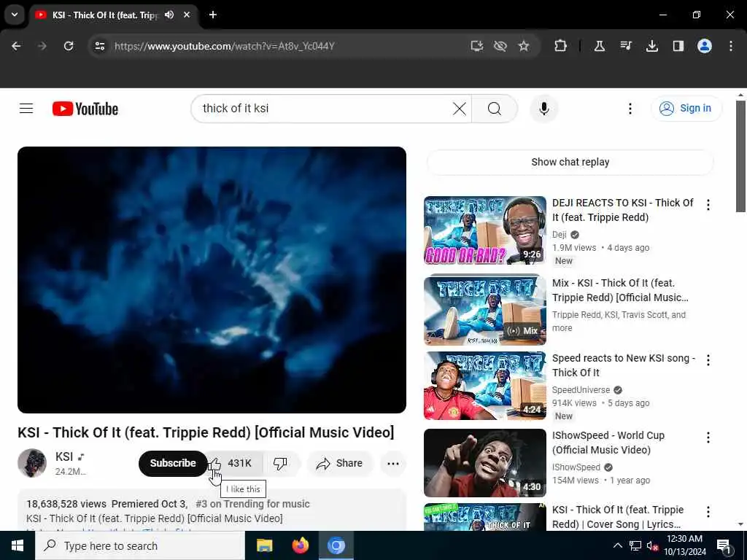Mute the tab via speaker icon
747x560 pixels.
pos(169,15)
